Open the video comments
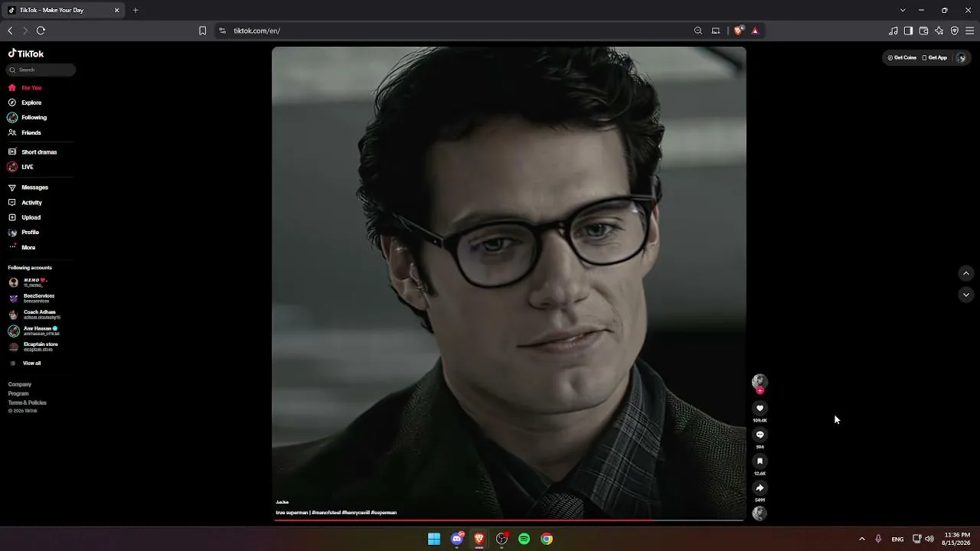Image resolution: width=980 pixels, height=551 pixels. click(x=759, y=435)
